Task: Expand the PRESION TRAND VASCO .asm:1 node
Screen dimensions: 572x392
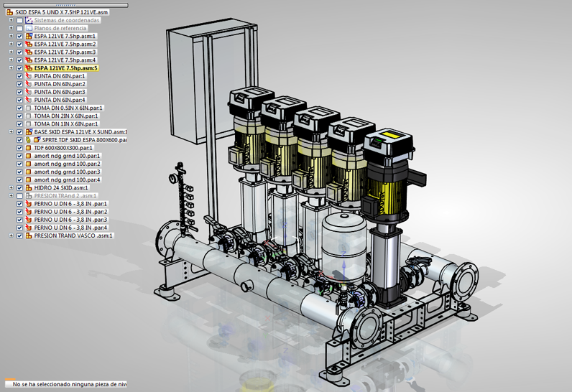Action: coord(11,235)
